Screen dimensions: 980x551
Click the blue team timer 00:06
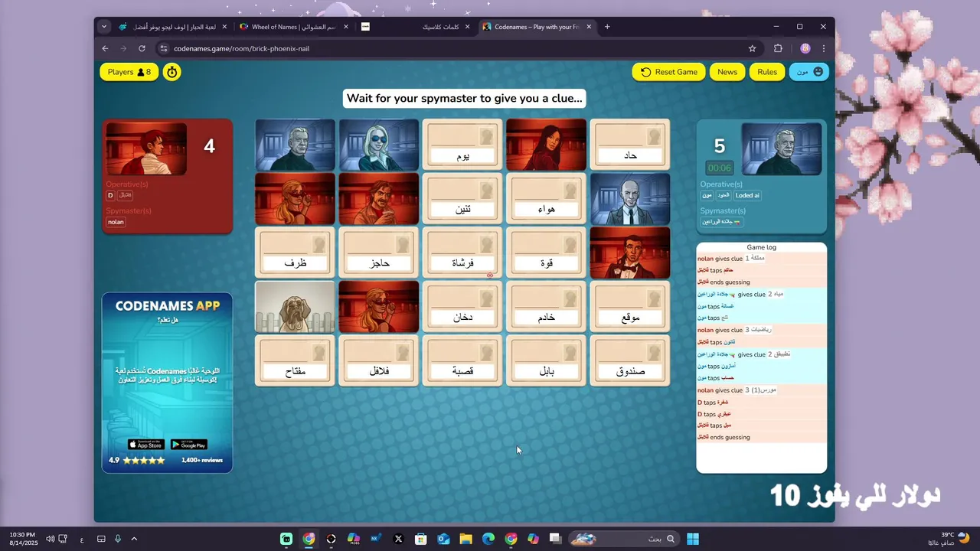tap(720, 168)
